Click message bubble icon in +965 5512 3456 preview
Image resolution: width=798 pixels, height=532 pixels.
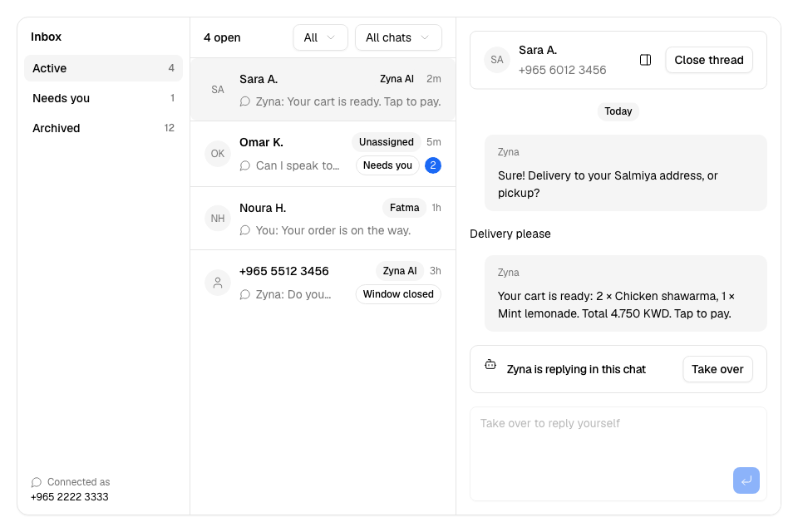[x=244, y=295]
